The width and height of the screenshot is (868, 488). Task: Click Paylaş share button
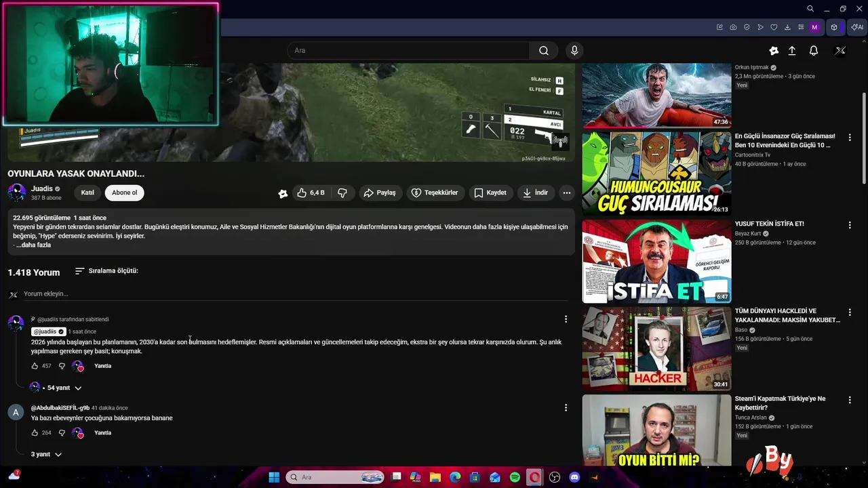(x=380, y=192)
